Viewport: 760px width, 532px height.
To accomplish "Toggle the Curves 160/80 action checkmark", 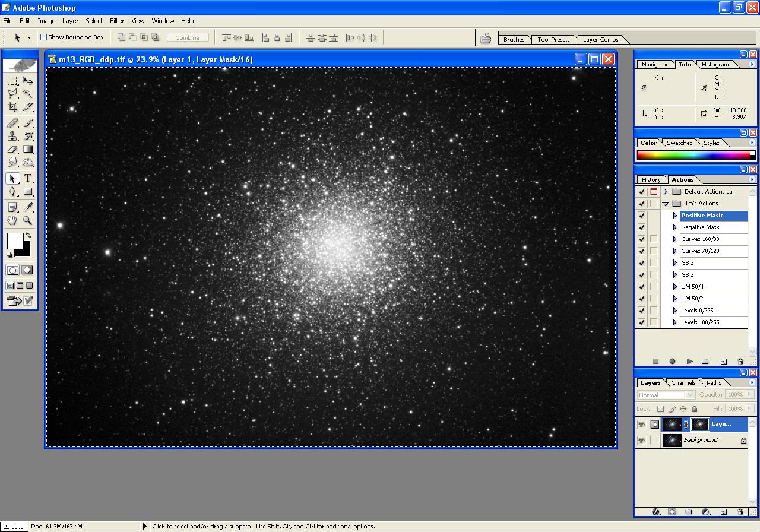I will coord(641,239).
